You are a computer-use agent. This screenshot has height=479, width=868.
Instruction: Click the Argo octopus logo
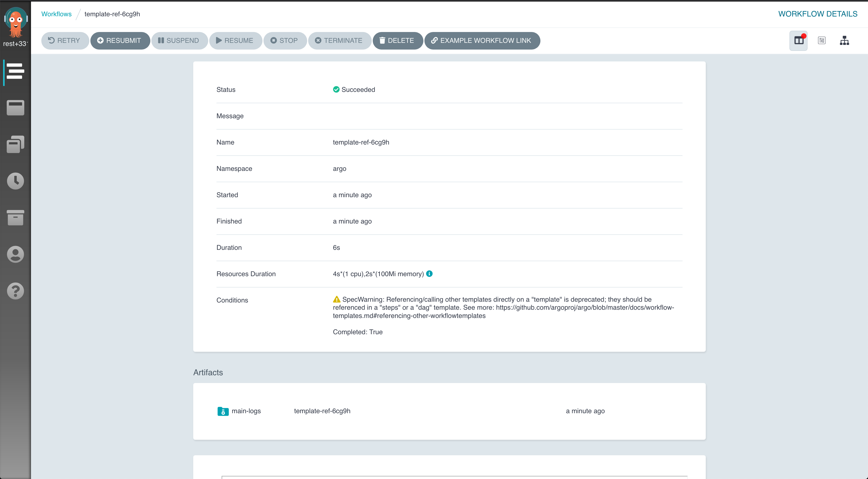[x=15, y=22]
